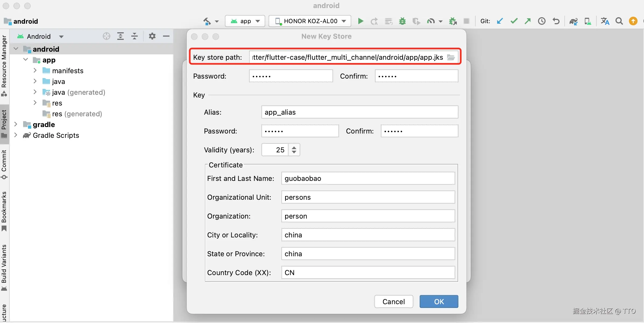Expand Gradle Scripts node
This screenshot has width=644, height=323.
click(x=16, y=135)
